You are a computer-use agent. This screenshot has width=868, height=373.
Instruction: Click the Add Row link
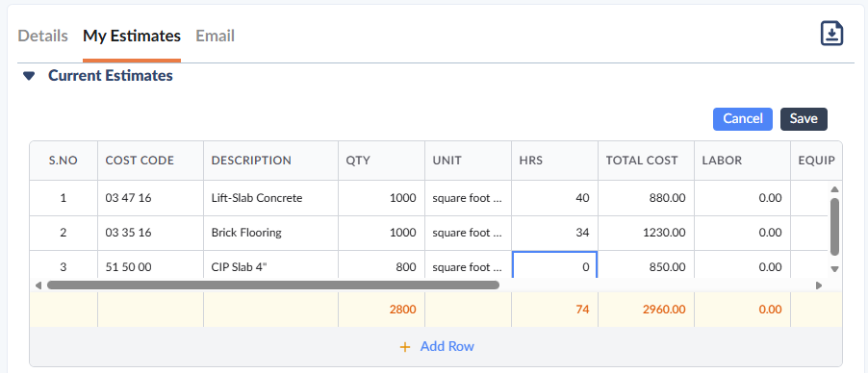tap(447, 346)
